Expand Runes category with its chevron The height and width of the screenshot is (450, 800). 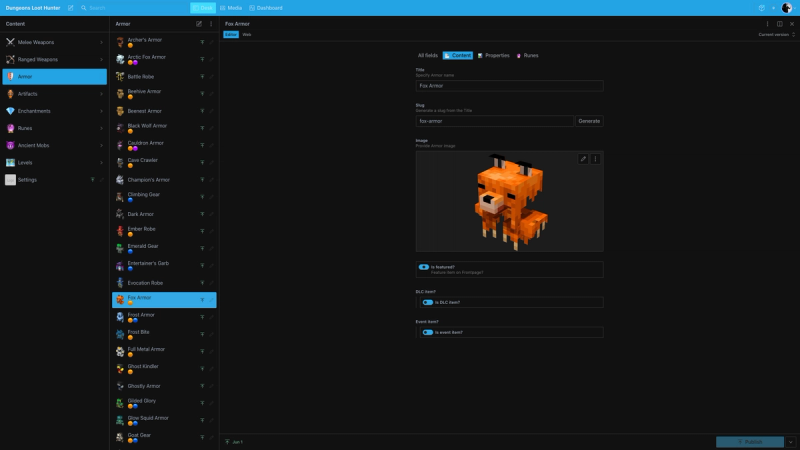click(101, 128)
